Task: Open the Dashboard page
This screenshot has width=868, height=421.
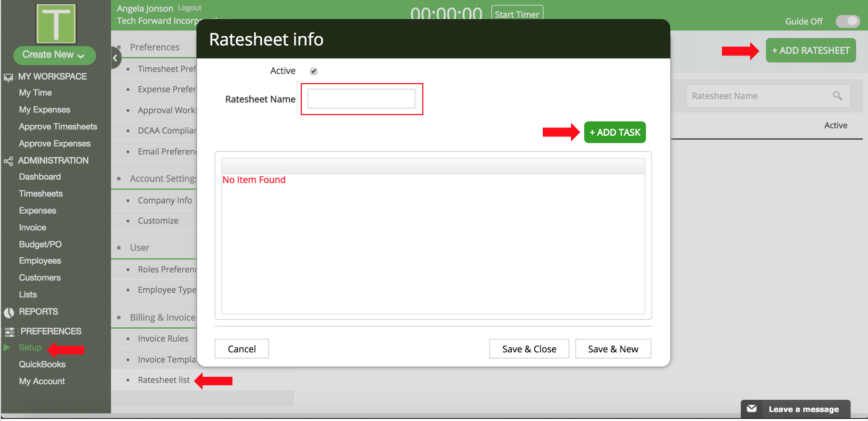Action: click(x=39, y=177)
